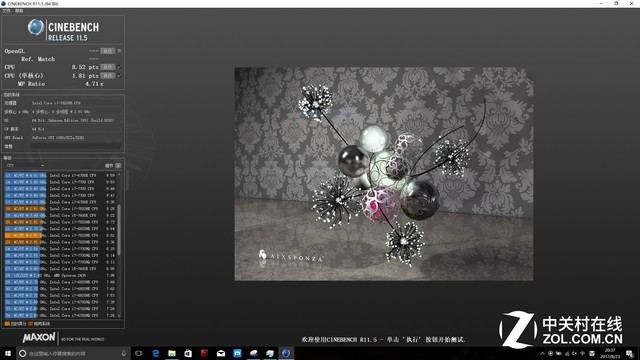The height and width of the screenshot is (360, 640).
Task: Launch Microsoft Edge from the taskbar
Action: (x=156, y=353)
